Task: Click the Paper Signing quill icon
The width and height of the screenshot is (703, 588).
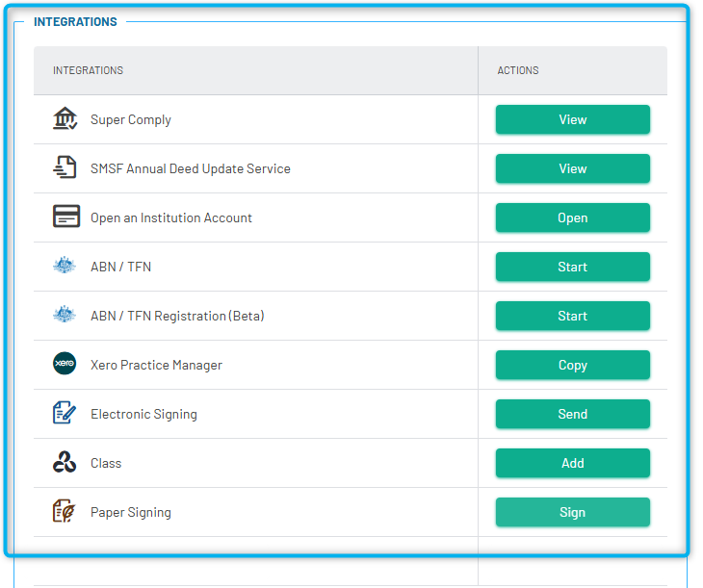Action: point(65,511)
